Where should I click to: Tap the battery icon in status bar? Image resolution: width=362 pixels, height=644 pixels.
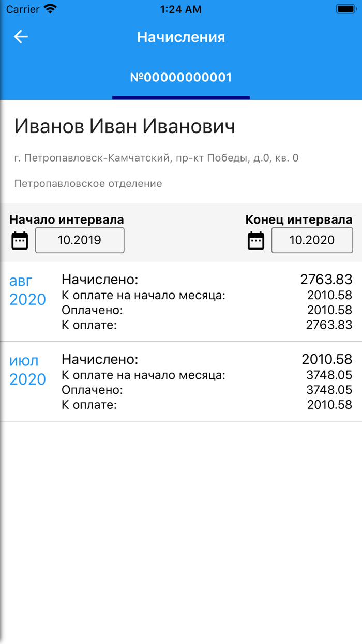(x=345, y=8)
